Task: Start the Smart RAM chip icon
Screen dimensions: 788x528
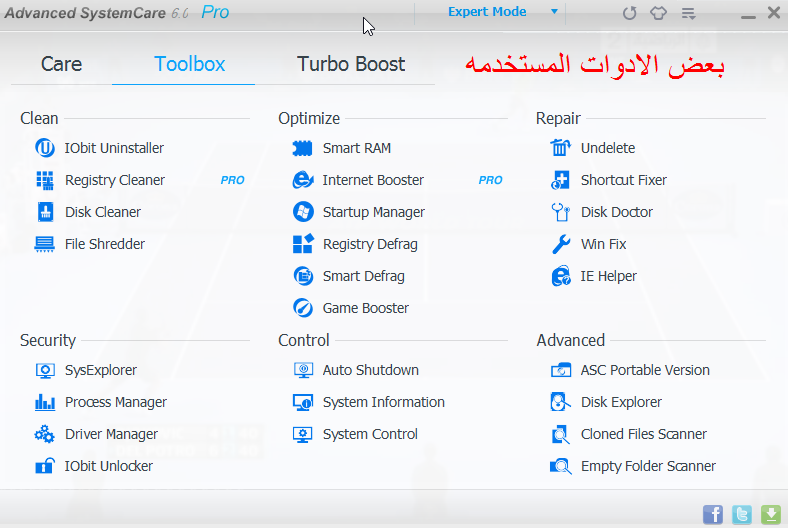Action: (x=303, y=148)
